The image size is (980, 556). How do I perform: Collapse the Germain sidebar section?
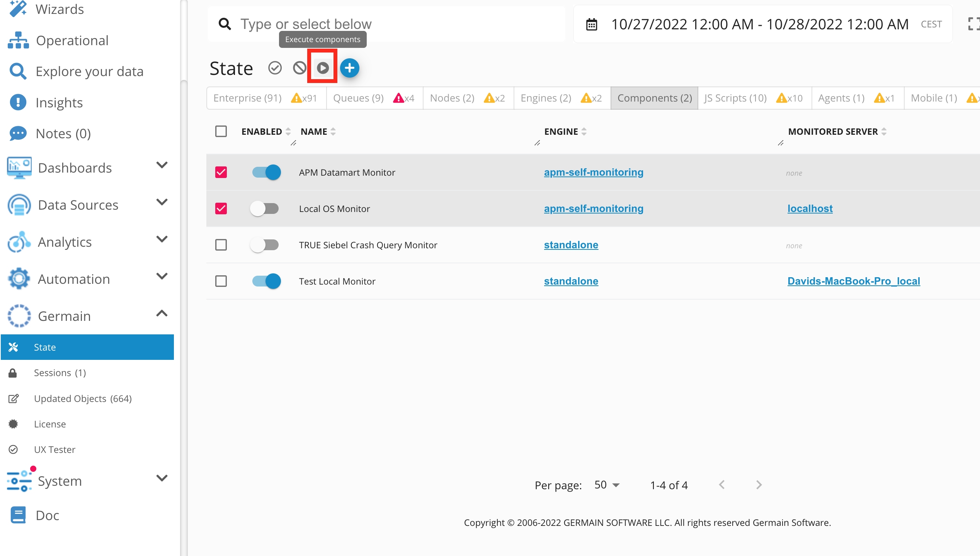tap(161, 314)
